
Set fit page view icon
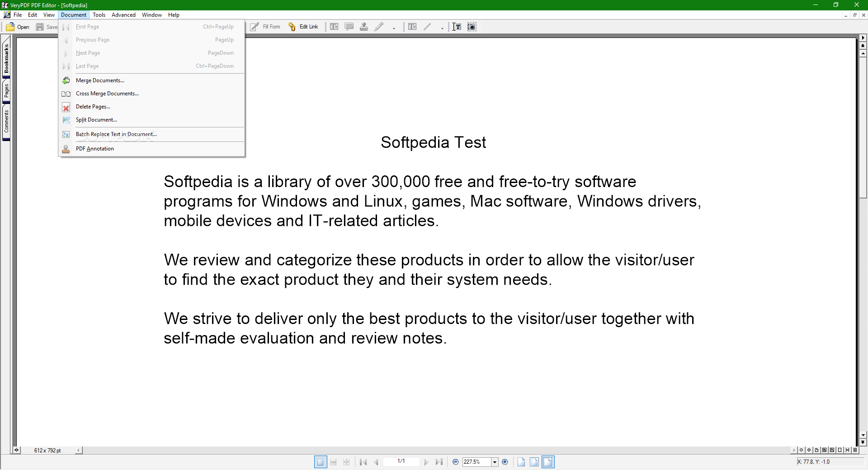[534, 462]
